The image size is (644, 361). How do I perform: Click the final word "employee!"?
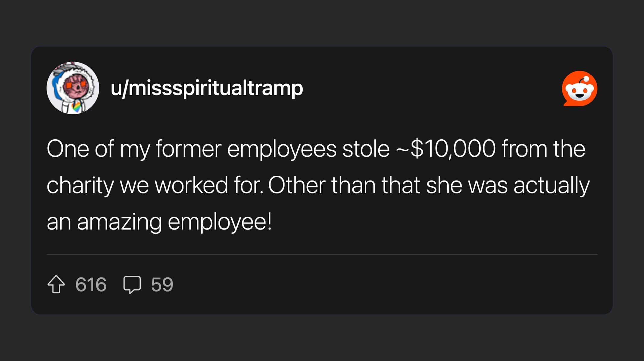220,222
